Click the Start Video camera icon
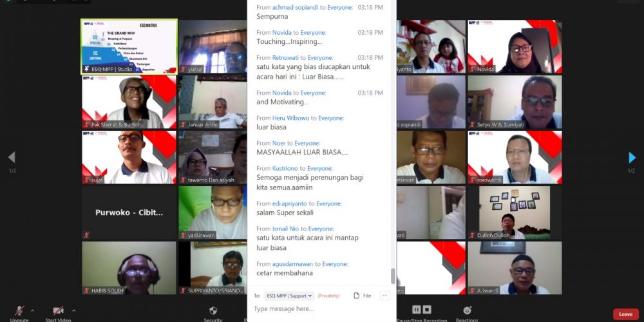This screenshot has height=322, width=644. coord(58,310)
